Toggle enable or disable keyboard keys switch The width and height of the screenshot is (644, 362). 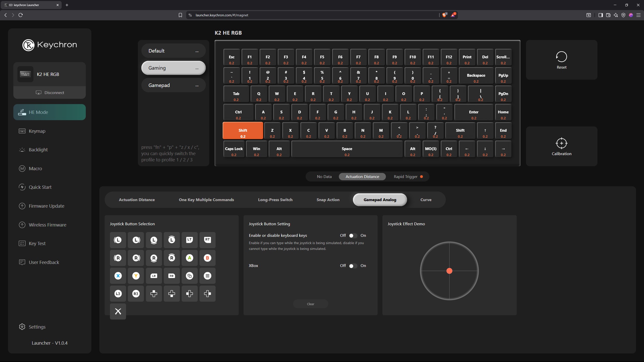pyautogui.click(x=353, y=236)
